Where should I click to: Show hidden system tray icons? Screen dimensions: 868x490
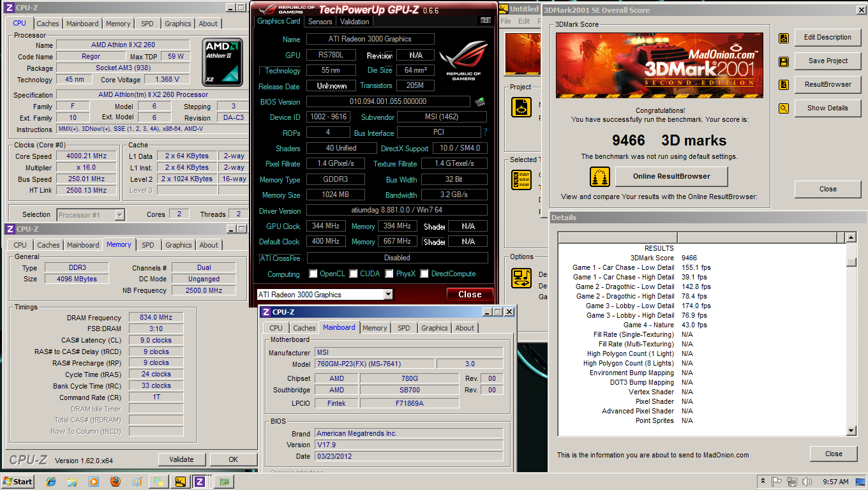click(x=763, y=482)
